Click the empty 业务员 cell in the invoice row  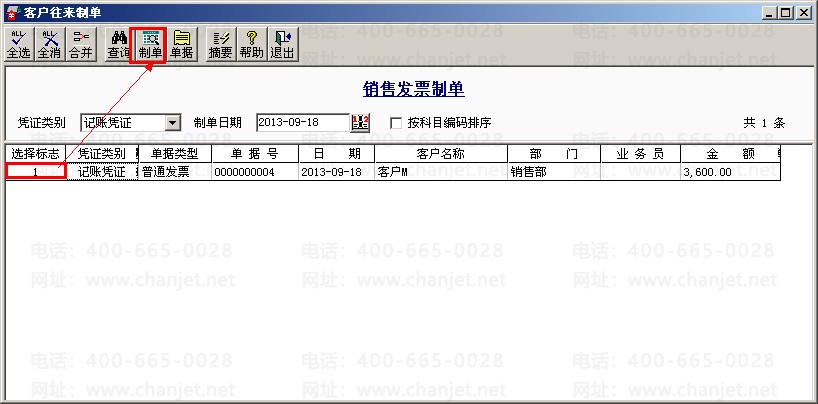(x=641, y=172)
